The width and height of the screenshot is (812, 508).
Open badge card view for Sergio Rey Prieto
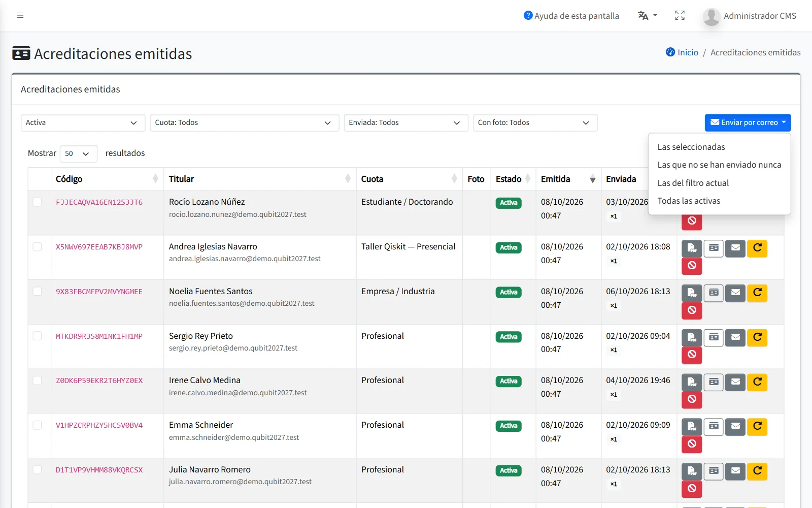714,338
